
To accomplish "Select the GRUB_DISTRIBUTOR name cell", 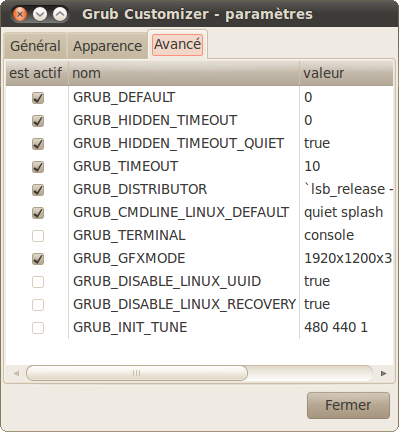I will click(184, 189).
